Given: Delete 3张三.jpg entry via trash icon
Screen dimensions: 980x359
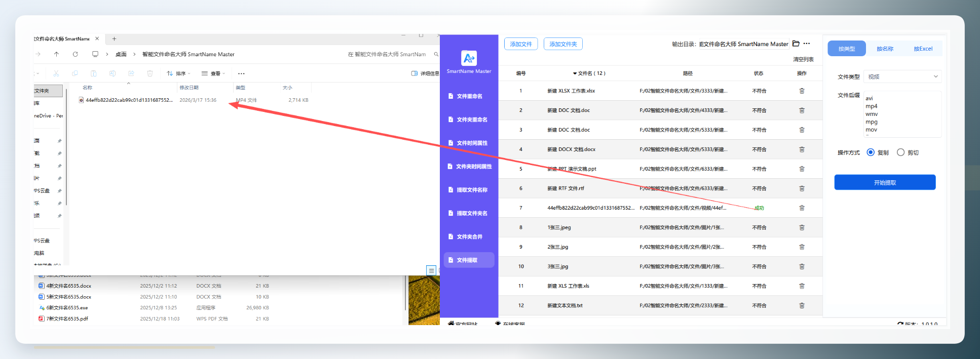Looking at the screenshot, I should [x=802, y=266].
